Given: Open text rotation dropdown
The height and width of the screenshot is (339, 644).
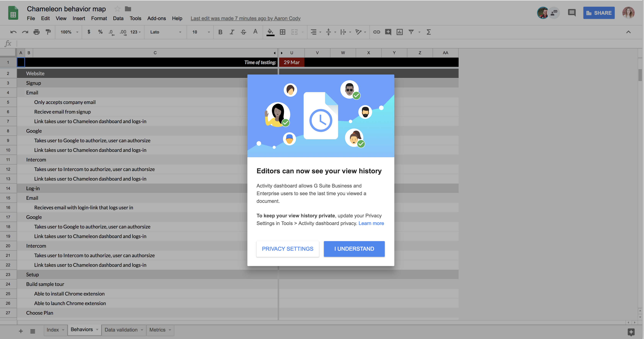Looking at the screenshot, I should point(360,32).
